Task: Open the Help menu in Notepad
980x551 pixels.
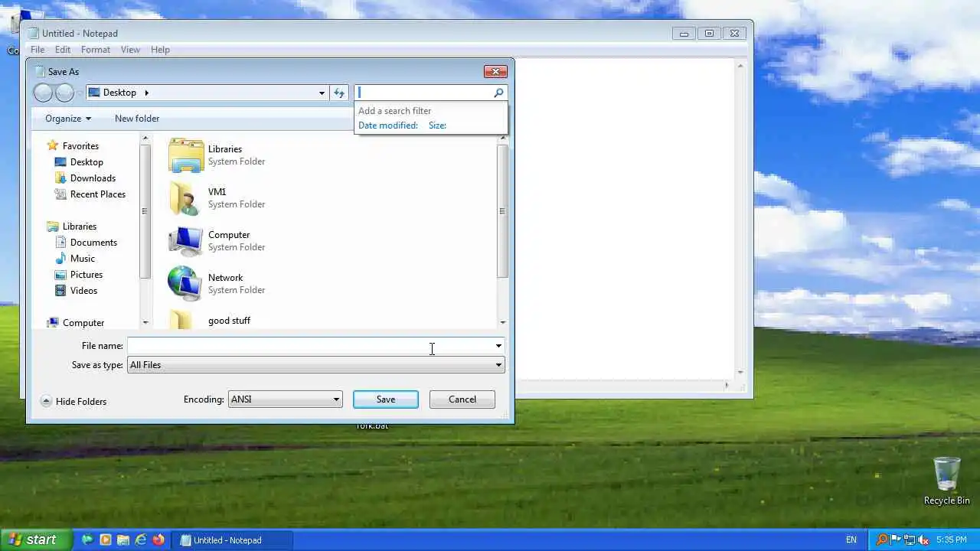Action: click(x=160, y=50)
